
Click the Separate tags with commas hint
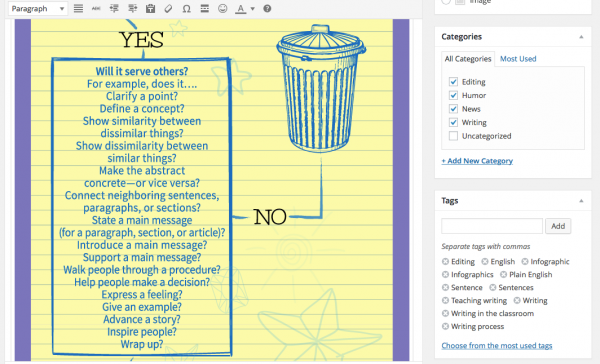pos(486,246)
